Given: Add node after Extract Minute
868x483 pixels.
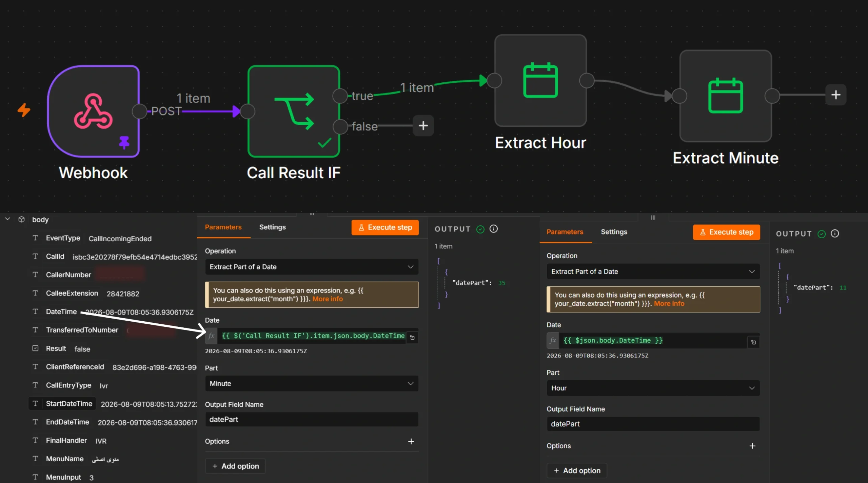Looking at the screenshot, I should (836, 95).
